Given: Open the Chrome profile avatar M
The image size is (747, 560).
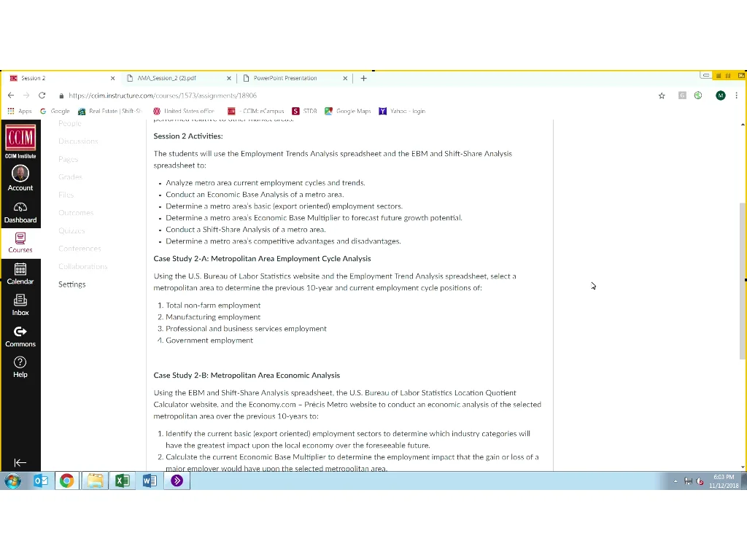Looking at the screenshot, I should click(x=720, y=96).
